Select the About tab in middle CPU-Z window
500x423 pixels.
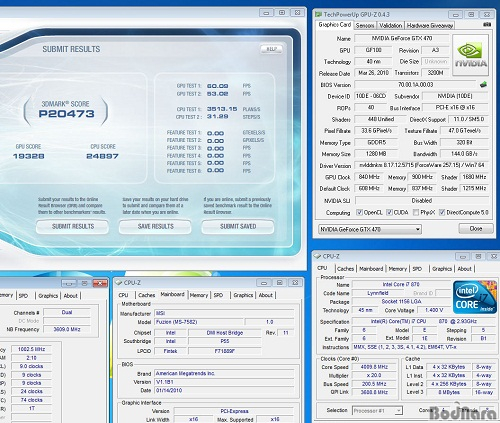tap(266, 295)
